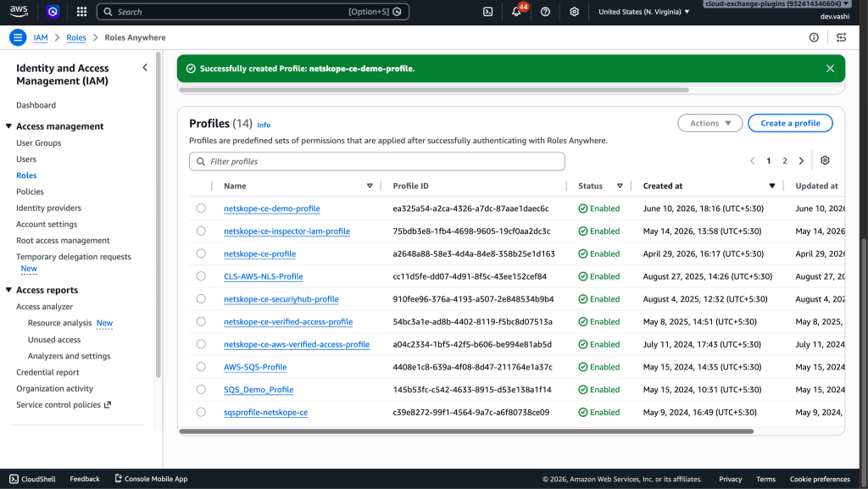Screen dimensions: 868x489
Task: Select the netskope-ce-securiyhub-profile radio button
Action: 201,298
